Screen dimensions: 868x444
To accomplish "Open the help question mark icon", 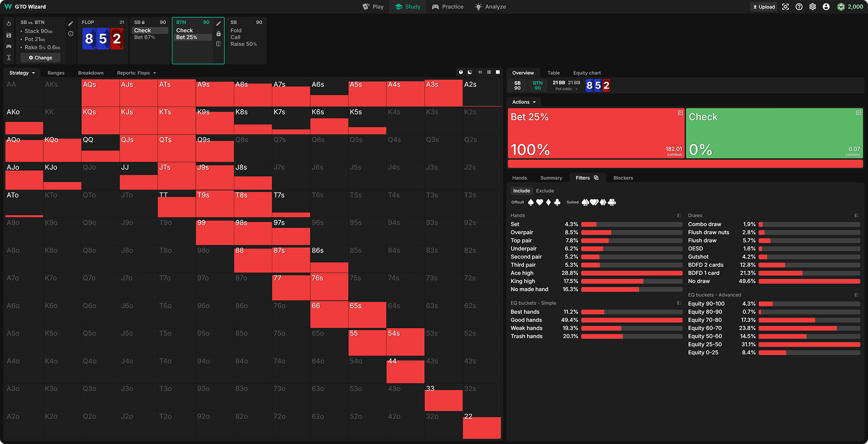I will 799,7.
